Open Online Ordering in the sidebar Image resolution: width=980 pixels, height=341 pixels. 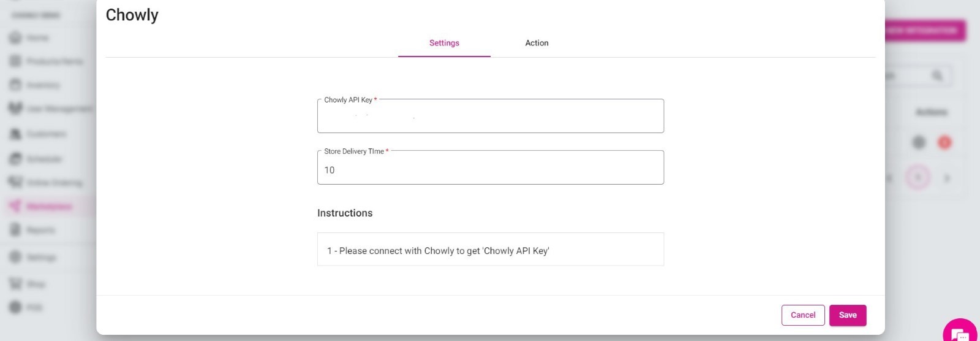46,182
